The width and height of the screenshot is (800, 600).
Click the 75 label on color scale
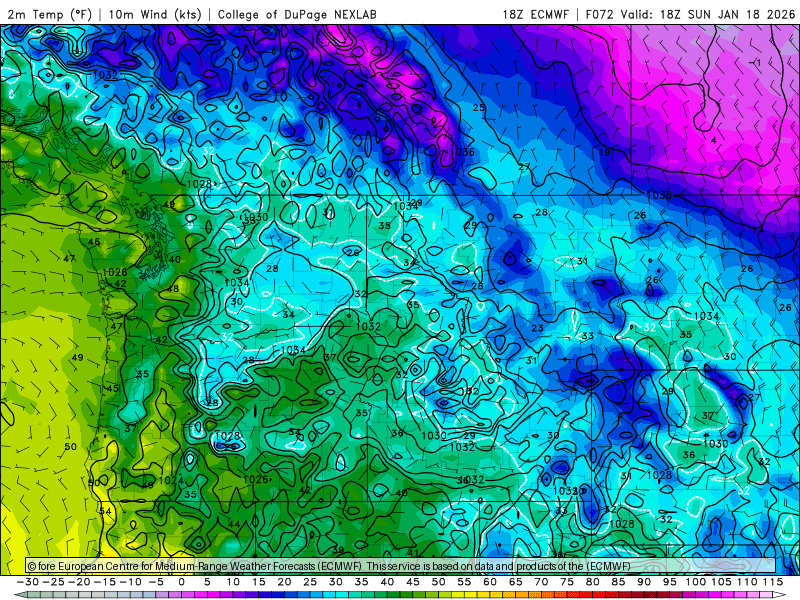pyautogui.click(x=566, y=582)
